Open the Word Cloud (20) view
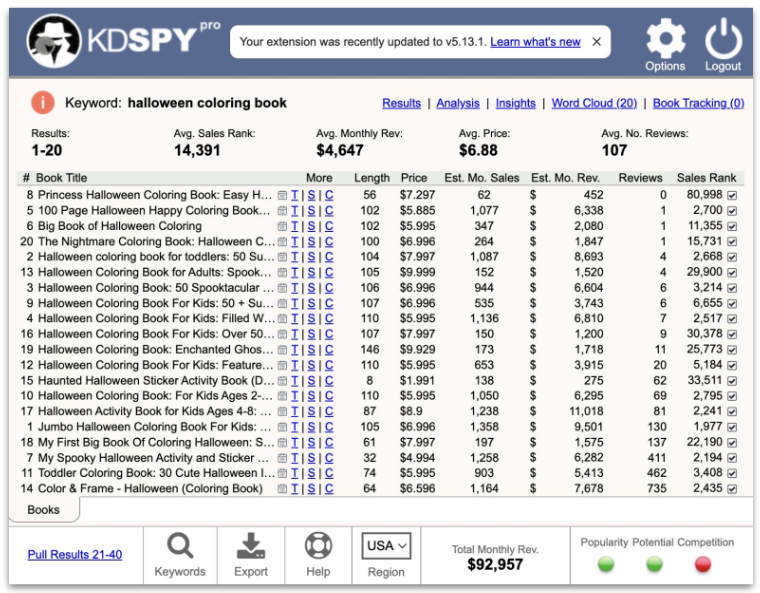This screenshot has width=760, height=593. [594, 103]
